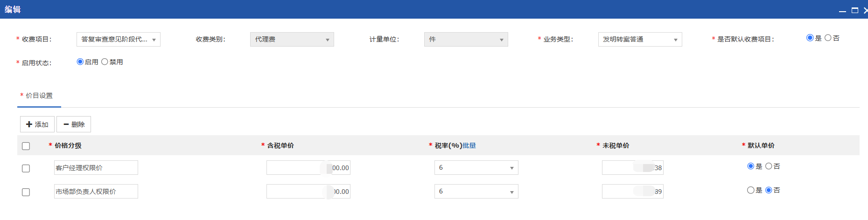Close the 编辑 dialog window
This screenshot has height=220, width=868.
point(865,10)
